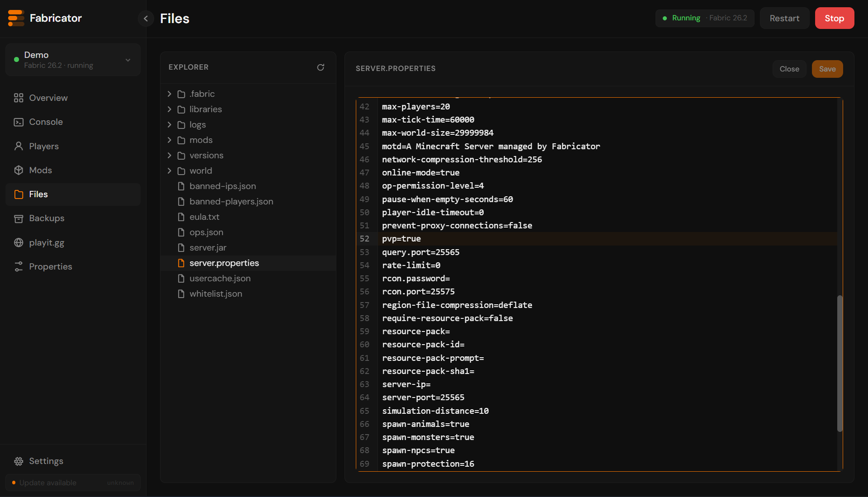Open Settings
The image size is (868, 497).
[73, 461]
